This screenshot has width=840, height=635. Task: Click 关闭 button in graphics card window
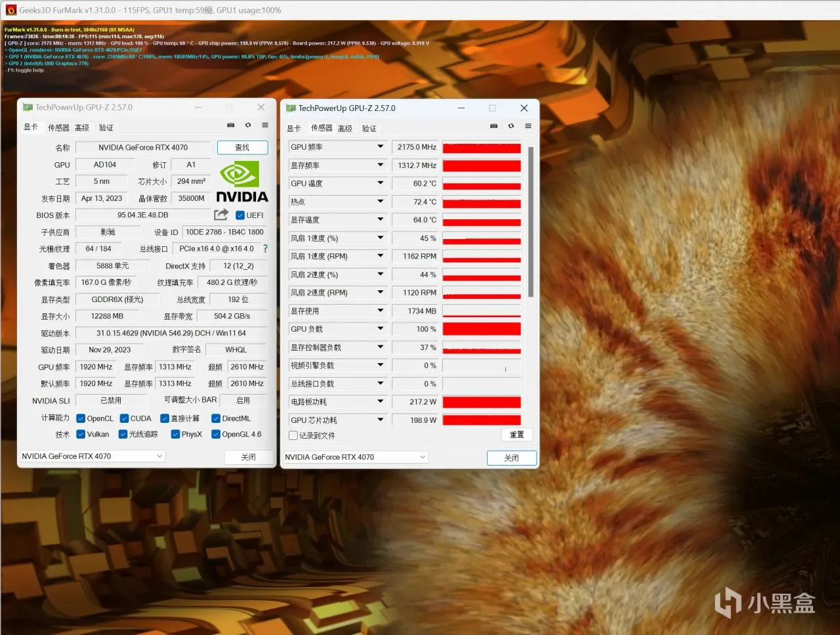click(x=248, y=457)
